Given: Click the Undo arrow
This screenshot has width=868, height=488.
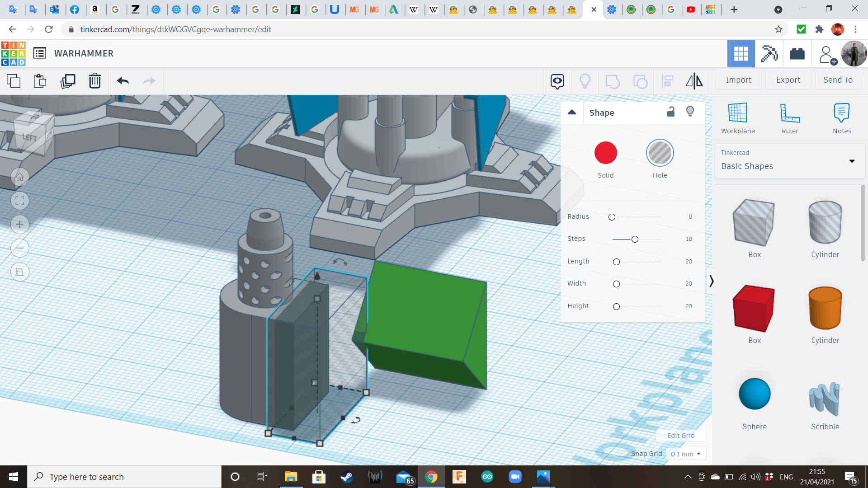Looking at the screenshot, I should coord(123,81).
